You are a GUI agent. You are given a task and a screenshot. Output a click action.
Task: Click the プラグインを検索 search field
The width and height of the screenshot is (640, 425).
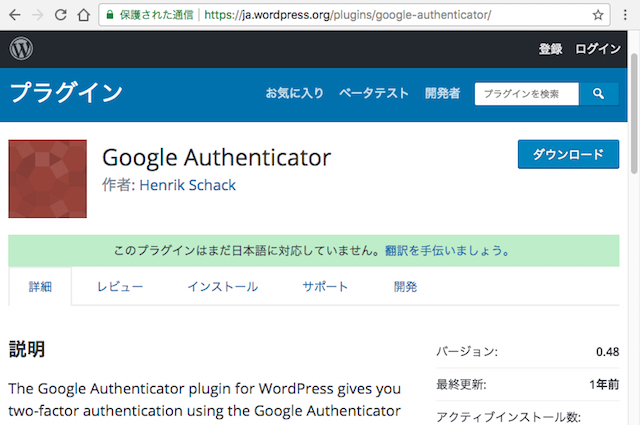[x=527, y=94]
